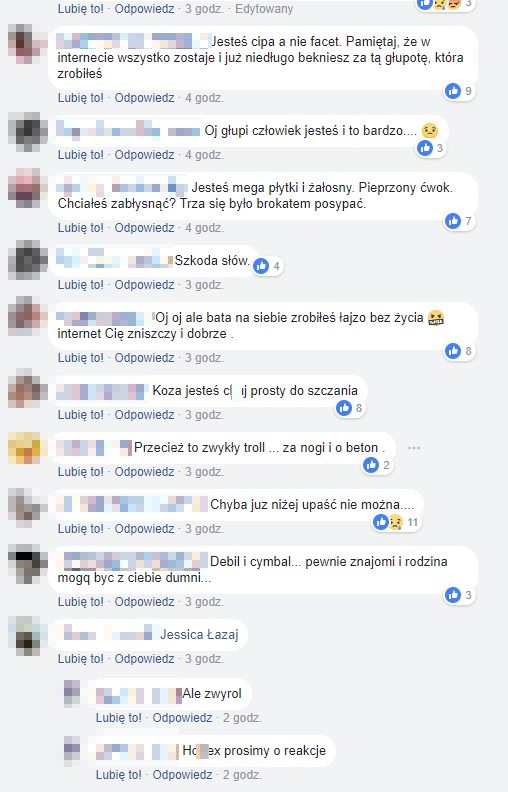508x792 pixels.
Task: Click 'Lubię to!' under 'Szkoda słów' comment
Action: point(80,285)
